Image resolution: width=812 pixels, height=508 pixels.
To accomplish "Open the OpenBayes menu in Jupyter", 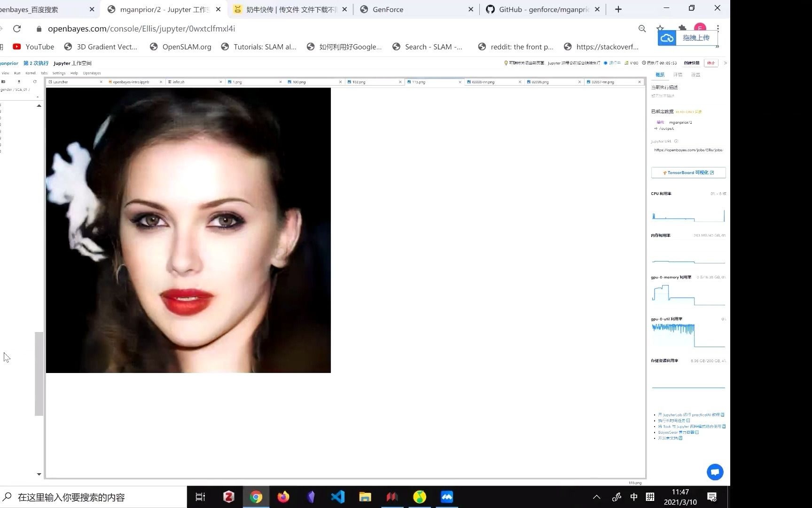I will point(92,73).
